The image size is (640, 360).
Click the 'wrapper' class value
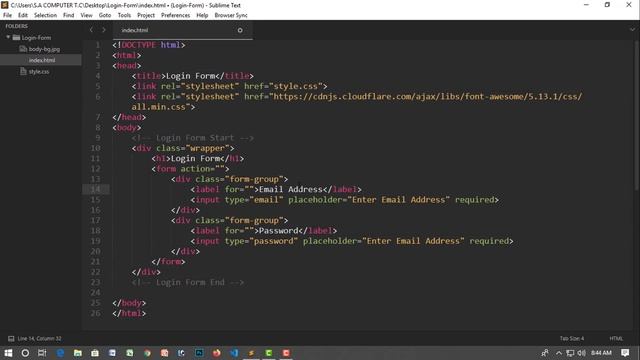coord(207,148)
